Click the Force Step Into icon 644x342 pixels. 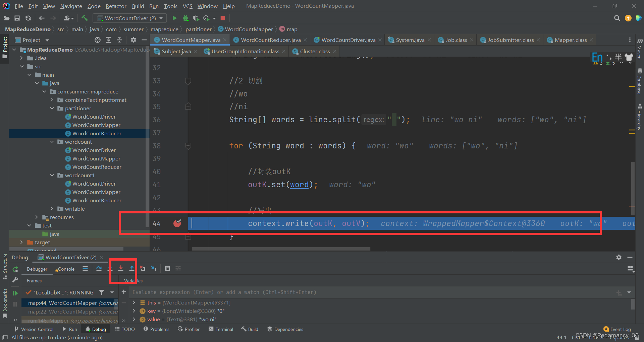click(121, 268)
